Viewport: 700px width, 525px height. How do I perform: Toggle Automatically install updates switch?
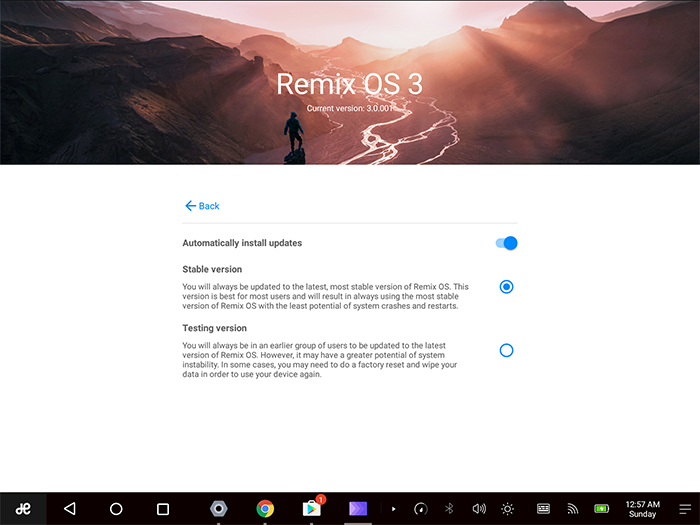[x=506, y=243]
